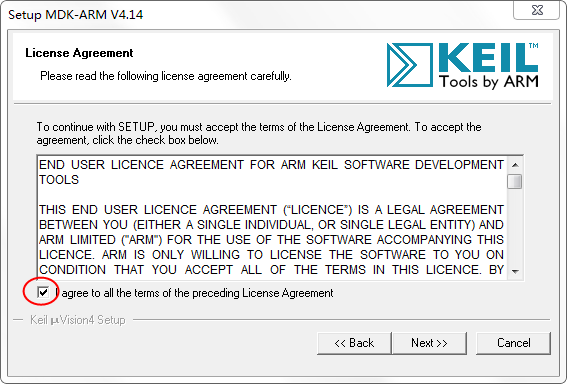567x384 pixels.
Task: Click the 'Tools by ARM' tagline
Action: point(489,81)
